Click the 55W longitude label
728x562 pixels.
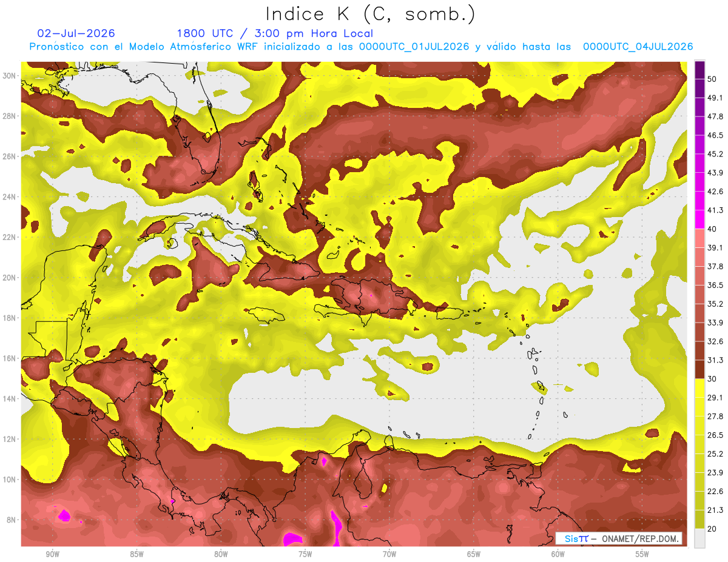tap(642, 554)
